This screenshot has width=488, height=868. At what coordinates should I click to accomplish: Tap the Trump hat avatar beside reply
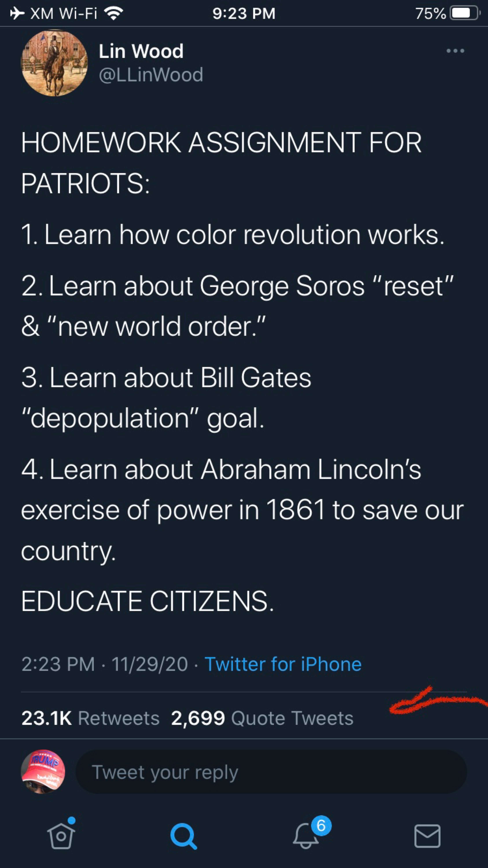(x=43, y=772)
